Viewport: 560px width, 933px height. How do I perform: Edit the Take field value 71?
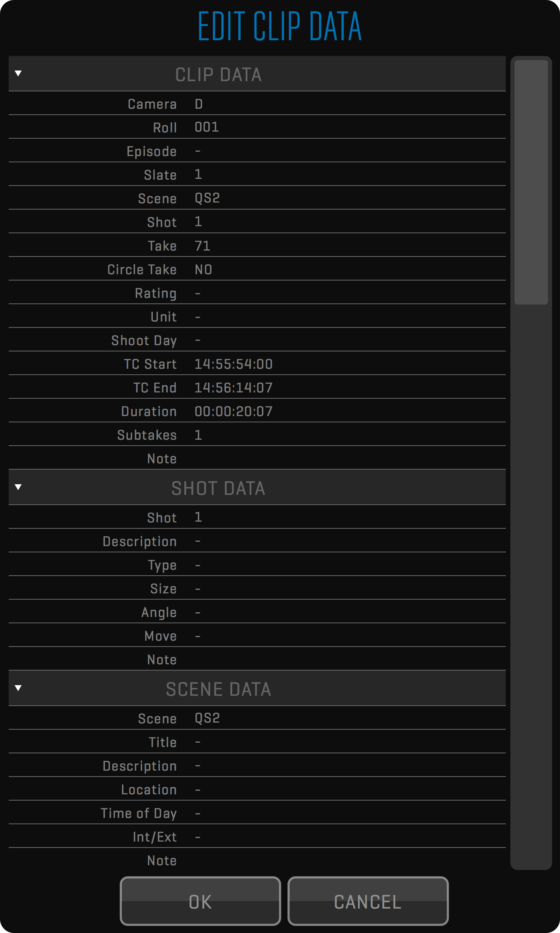coord(202,246)
